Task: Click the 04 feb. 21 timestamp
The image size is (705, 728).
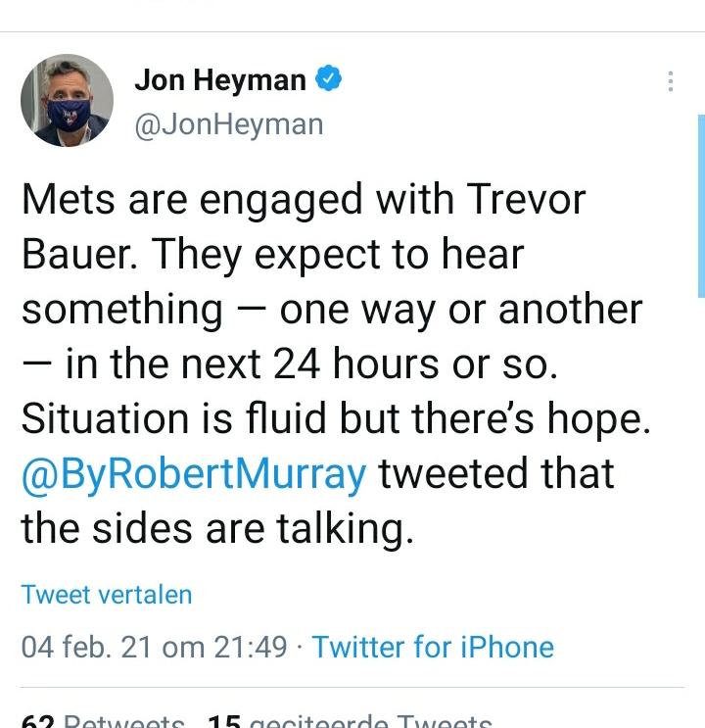Action: click(154, 647)
